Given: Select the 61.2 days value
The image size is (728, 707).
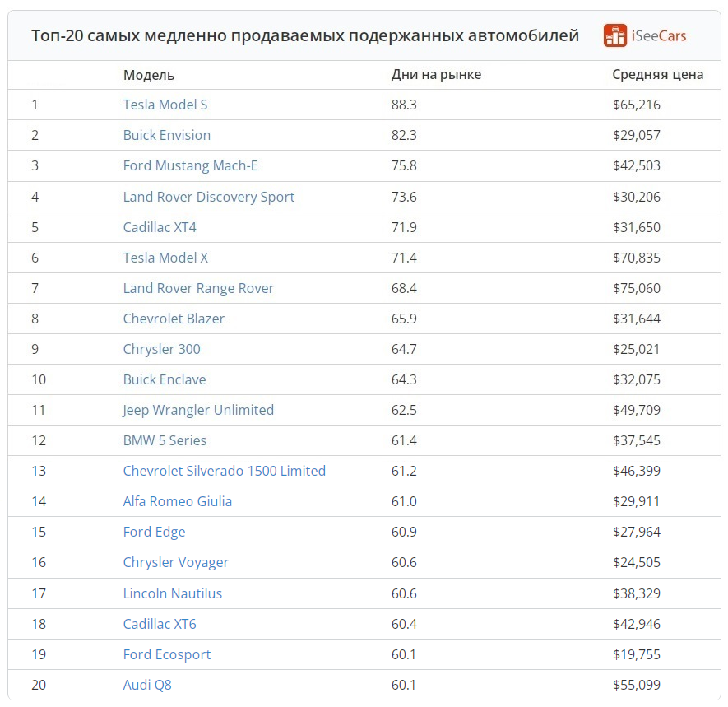Looking at the screenshot, I should point(404,471).
